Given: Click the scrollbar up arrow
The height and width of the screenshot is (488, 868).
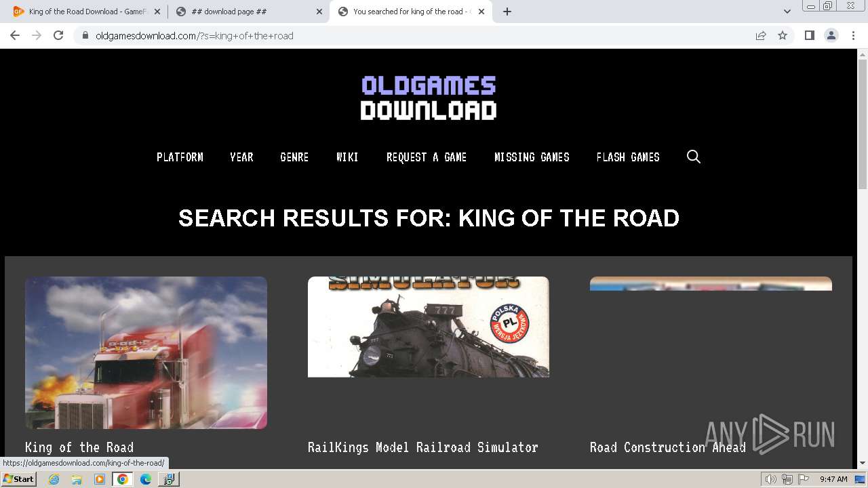Looking at the screenshot, I should click(x=863, y=54).
